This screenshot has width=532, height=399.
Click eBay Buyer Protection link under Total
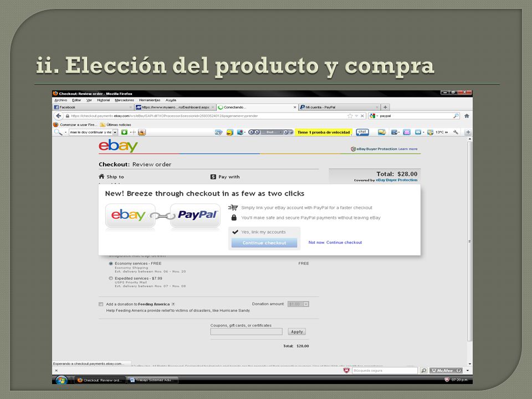click(397, 180)
